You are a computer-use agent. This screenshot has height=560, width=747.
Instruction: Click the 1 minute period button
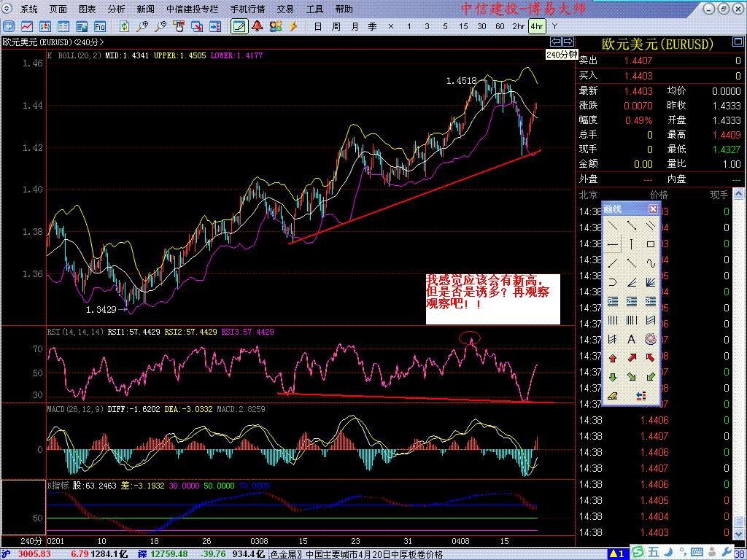409,27
